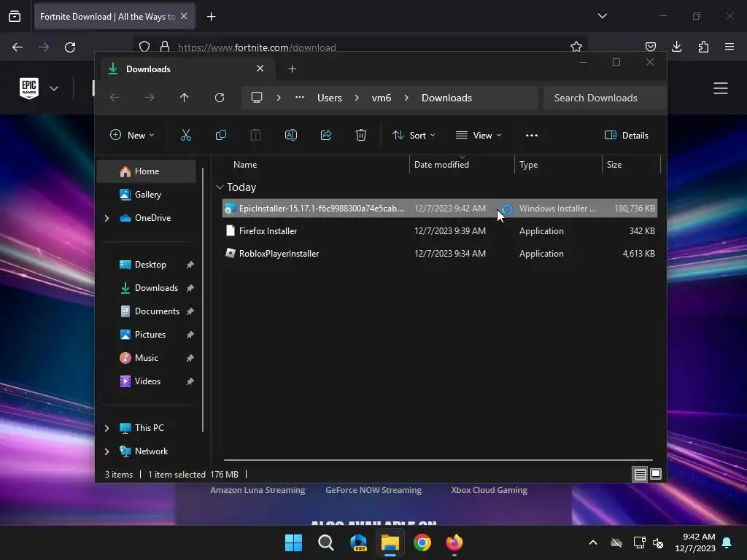The width and height of the screenshot is (747, 560).
Task: Open Windows Start menu
Action: point(293,542)
